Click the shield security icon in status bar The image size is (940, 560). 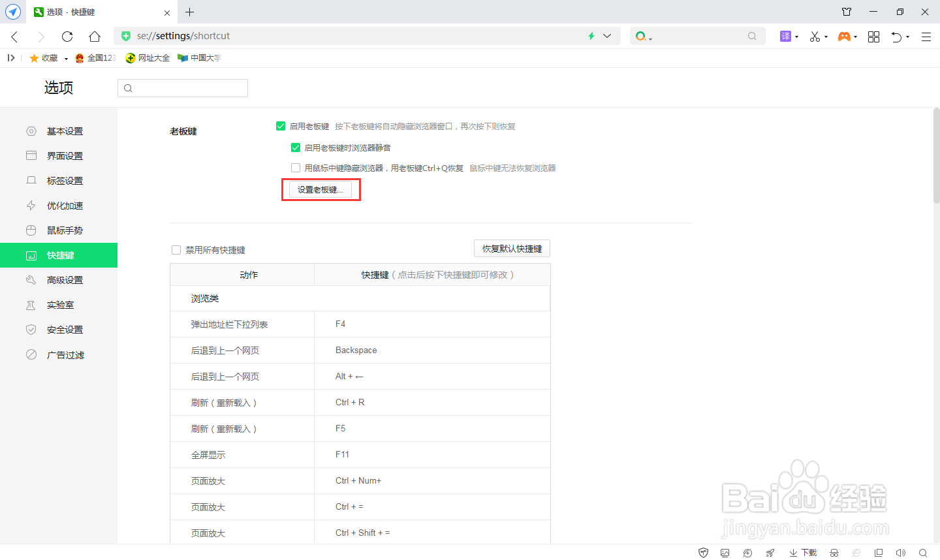(x=703, y=553)
